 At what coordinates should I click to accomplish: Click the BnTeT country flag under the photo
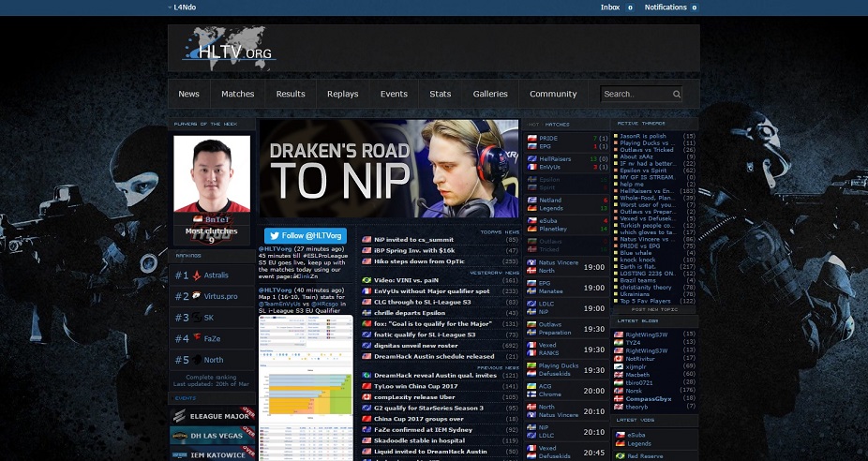[x=198, y=219]
